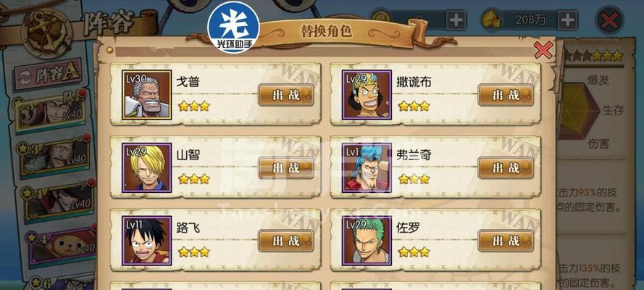The height and width of the screenshot is (290, 644).
Task: Send 山智 into battle
Action: 286,167
